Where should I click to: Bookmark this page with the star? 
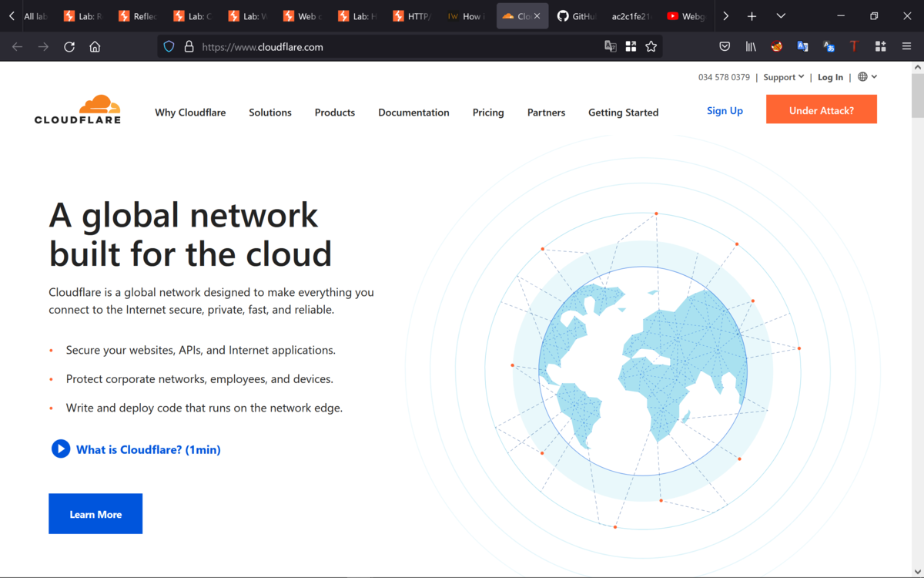coord(651,46)
